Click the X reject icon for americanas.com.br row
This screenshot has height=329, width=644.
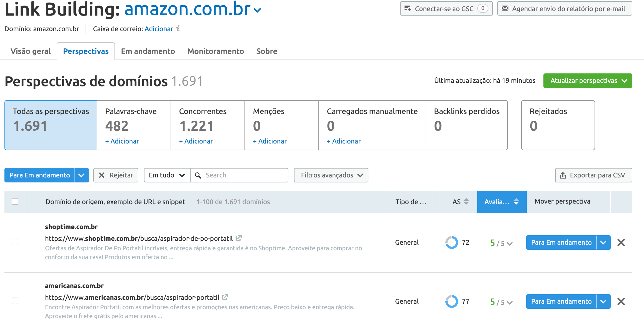click(621, 301)
